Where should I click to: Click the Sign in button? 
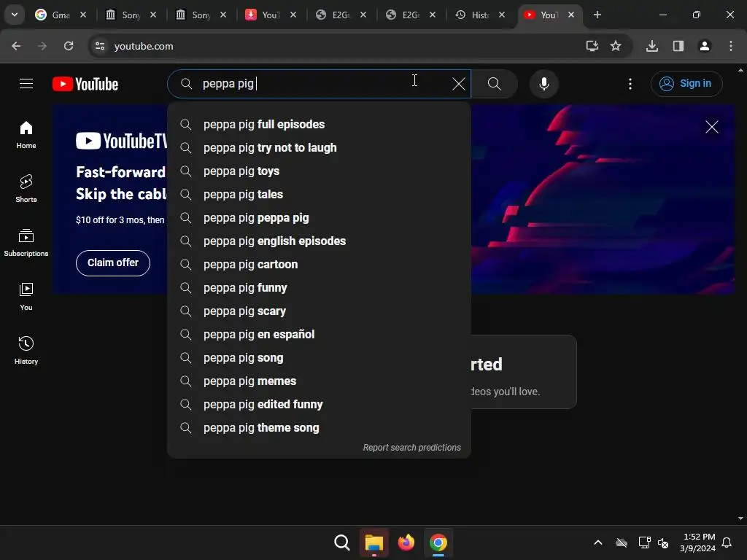(686, 84)
